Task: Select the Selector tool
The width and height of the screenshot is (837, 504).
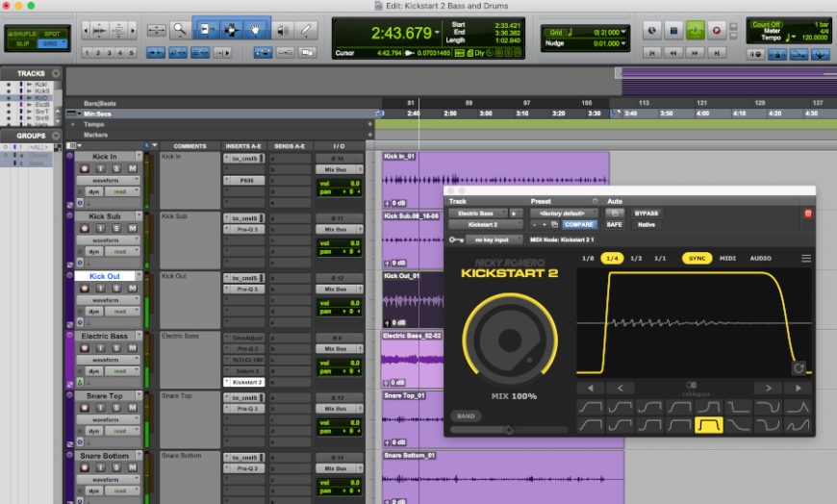Action: pos(231,30)
